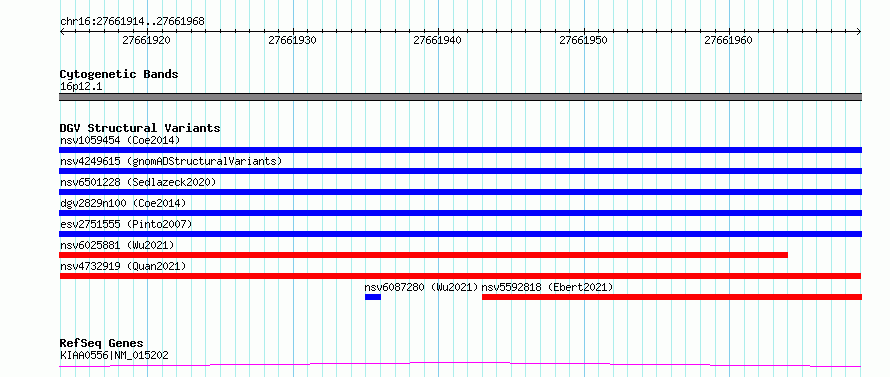Click the blue bar for nsv4249615

[x=460, y=171]
